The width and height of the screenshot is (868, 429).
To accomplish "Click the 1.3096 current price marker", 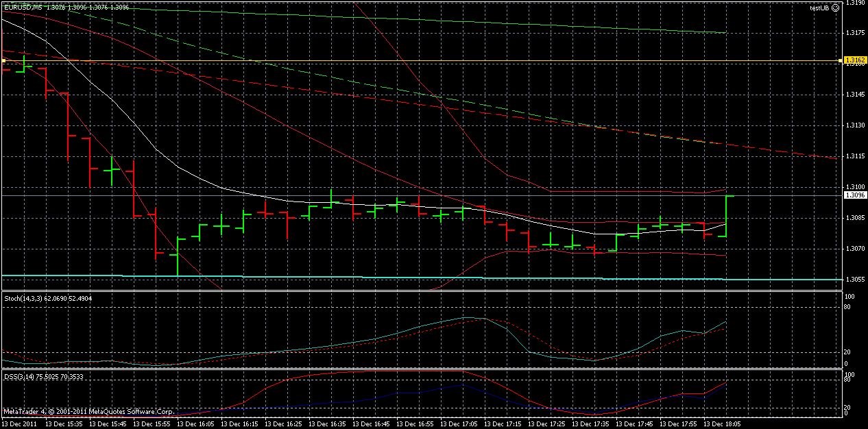I will tap(854, 195).
